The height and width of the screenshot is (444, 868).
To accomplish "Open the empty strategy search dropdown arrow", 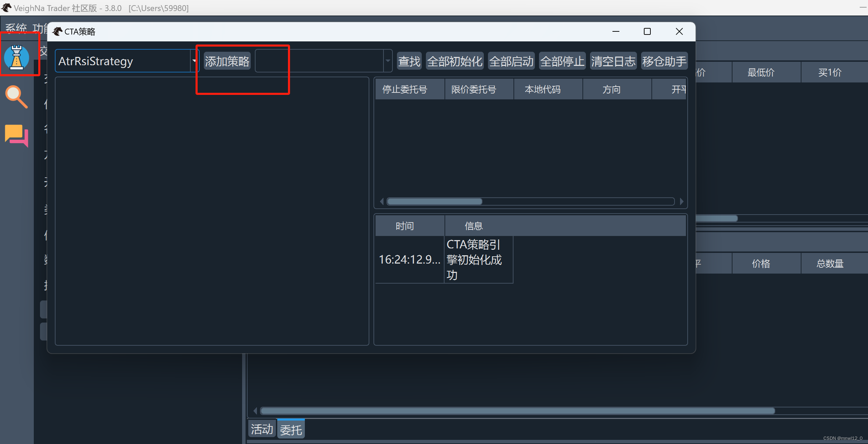I will (x=388, y=61).
